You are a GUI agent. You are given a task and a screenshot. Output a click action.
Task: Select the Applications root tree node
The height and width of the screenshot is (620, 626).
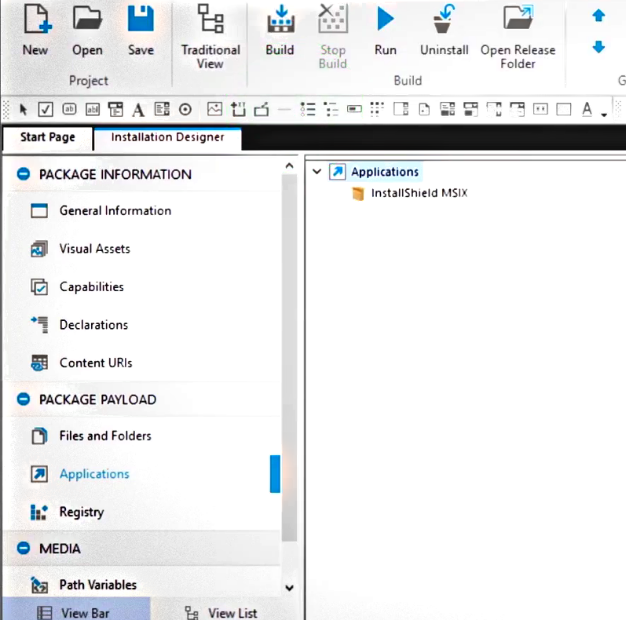385,172
